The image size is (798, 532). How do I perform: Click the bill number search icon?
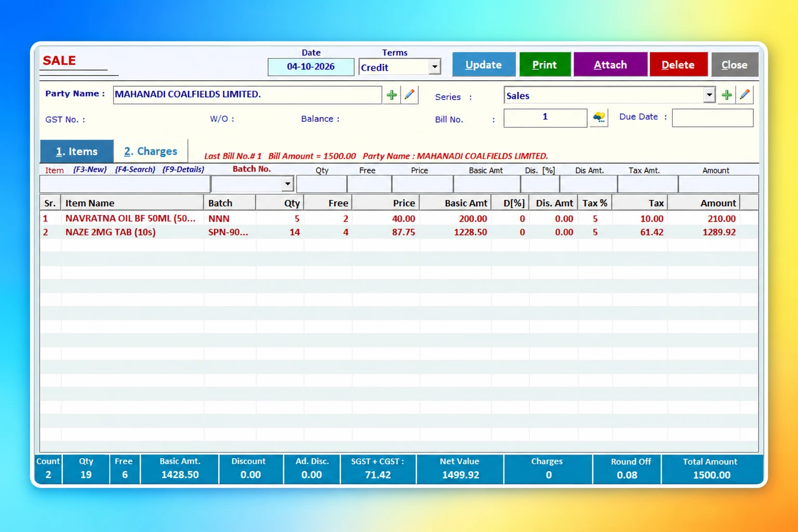pyautogui.click(x=599, y=117)
